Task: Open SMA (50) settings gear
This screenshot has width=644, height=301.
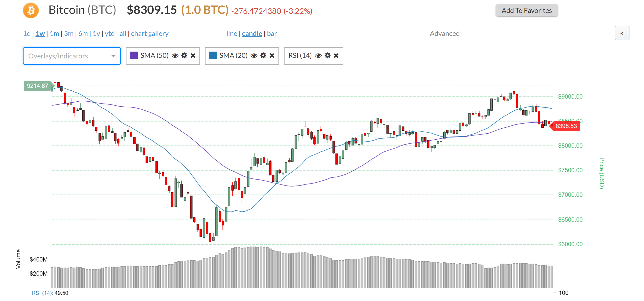Action: click(x=184, y=55)
